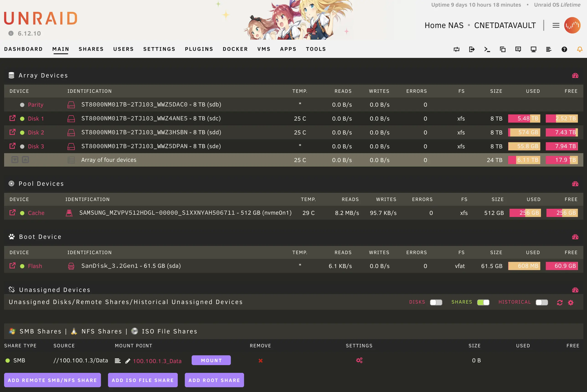Open the Flash device link
The width and height of the screenshot is (587, 392).
coord(35,266)
